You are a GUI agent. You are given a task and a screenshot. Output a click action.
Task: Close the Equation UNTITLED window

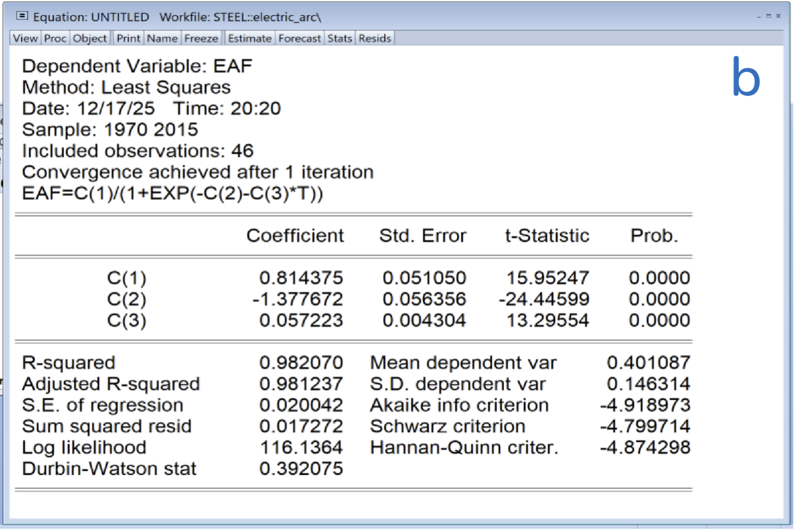coord(778,16)
